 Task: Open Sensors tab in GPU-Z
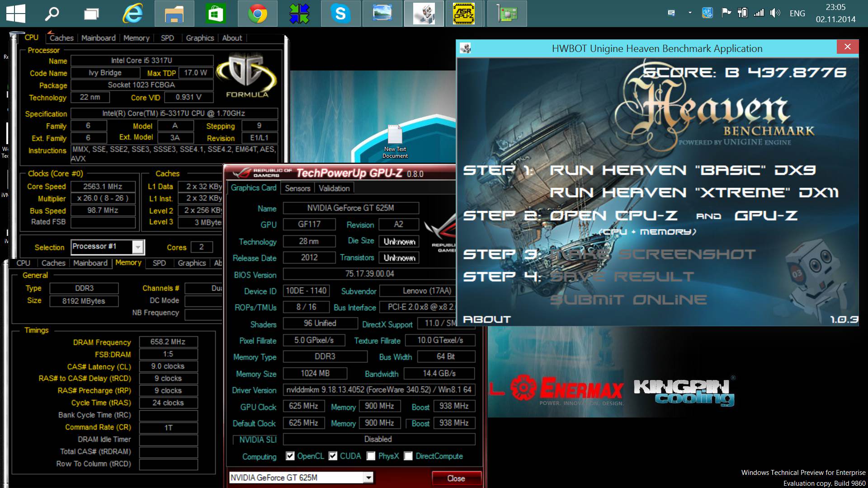point(297,188)
